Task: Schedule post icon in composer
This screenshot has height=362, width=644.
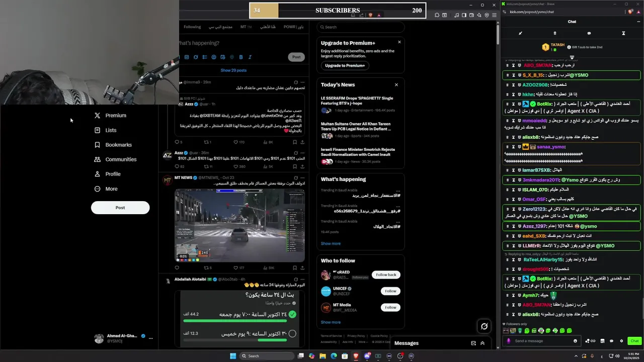Action: pyautogui.click(x=223, y=57)
